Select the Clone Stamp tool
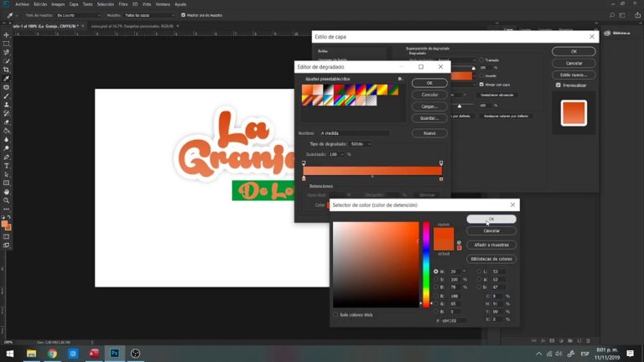The height and width of the screenshot is (362, 644). [6, 105]
